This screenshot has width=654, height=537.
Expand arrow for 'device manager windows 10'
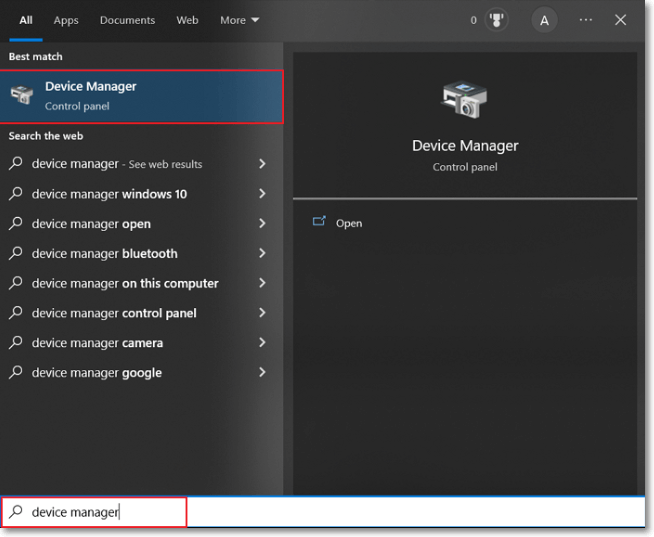tap(262, 194)
